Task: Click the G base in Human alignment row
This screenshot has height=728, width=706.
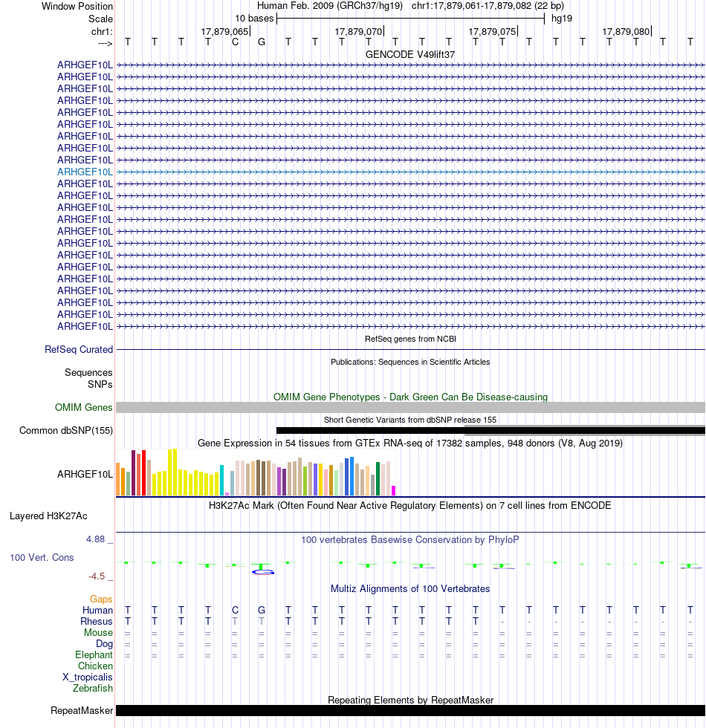Action: pyautogui.click(x=262, y=610)
